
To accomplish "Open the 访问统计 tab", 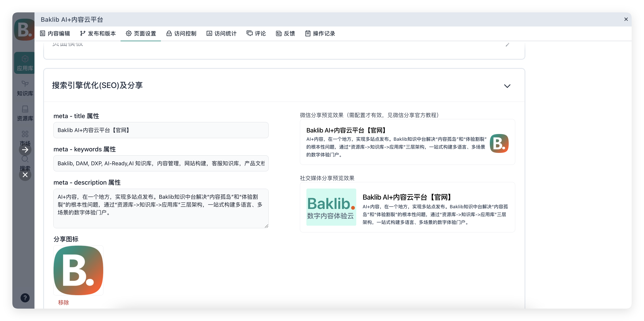I will [222, 33].
